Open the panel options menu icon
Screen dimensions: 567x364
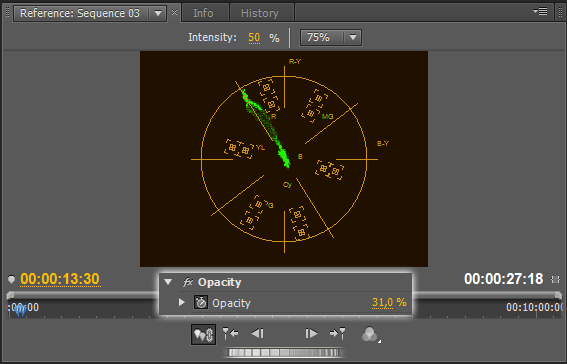pos(540,12)
